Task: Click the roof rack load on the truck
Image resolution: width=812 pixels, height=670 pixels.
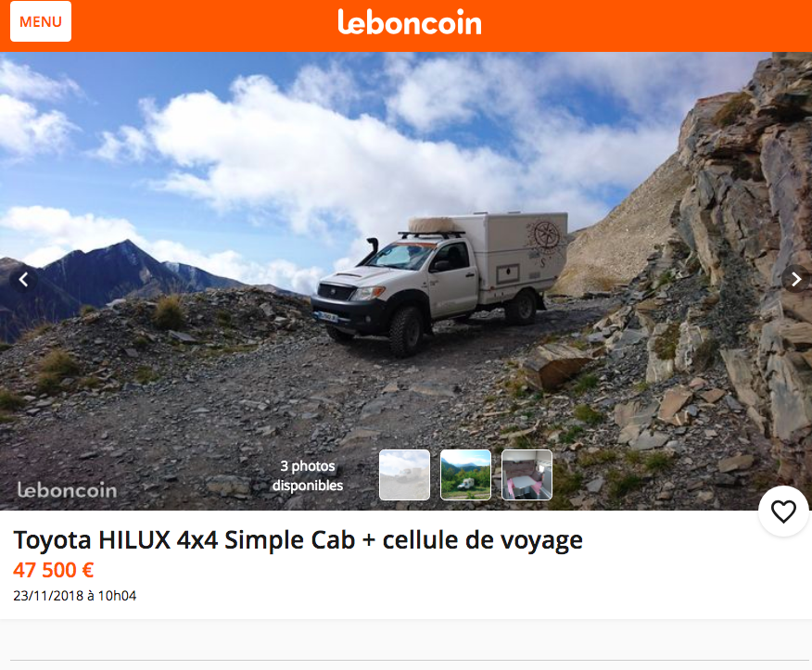Action: click(x=431, y=224)
